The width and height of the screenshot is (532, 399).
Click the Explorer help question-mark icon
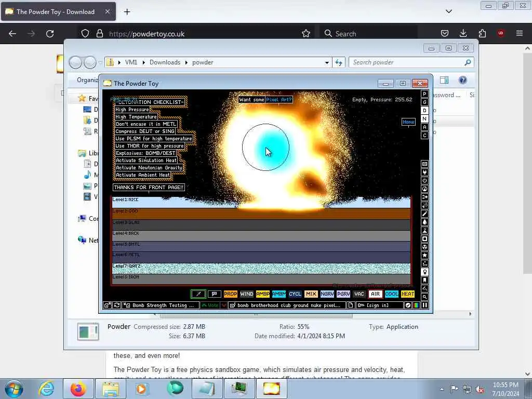(x=463, y=80)
